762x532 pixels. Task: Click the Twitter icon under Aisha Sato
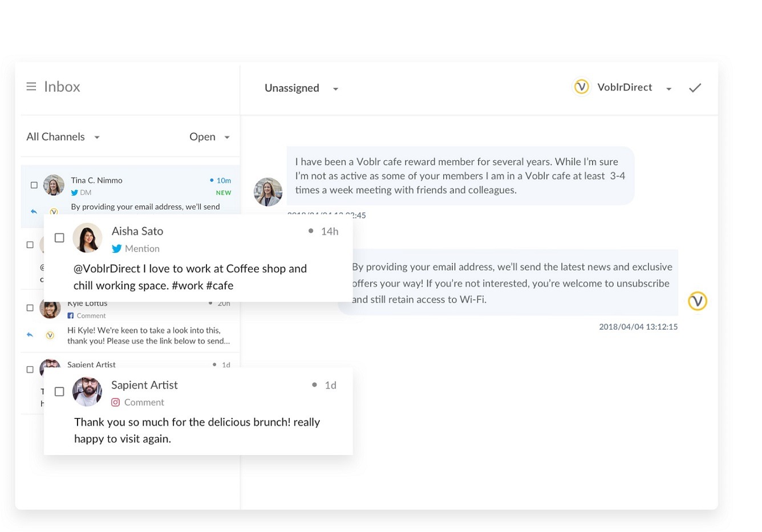(x=117, y=249)
